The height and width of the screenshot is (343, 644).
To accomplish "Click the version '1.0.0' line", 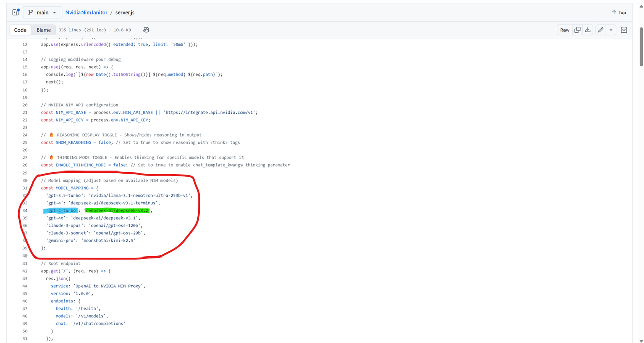I will tap(72, 293).
